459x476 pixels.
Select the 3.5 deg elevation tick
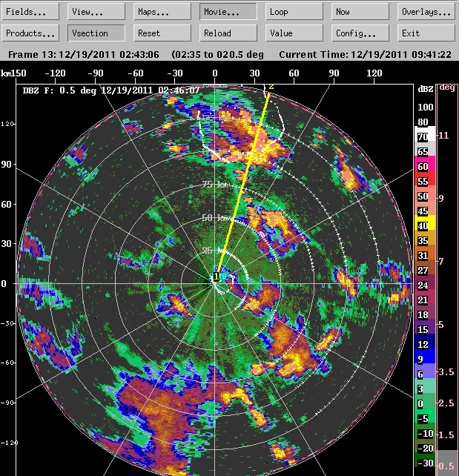(x=446, y=372)
